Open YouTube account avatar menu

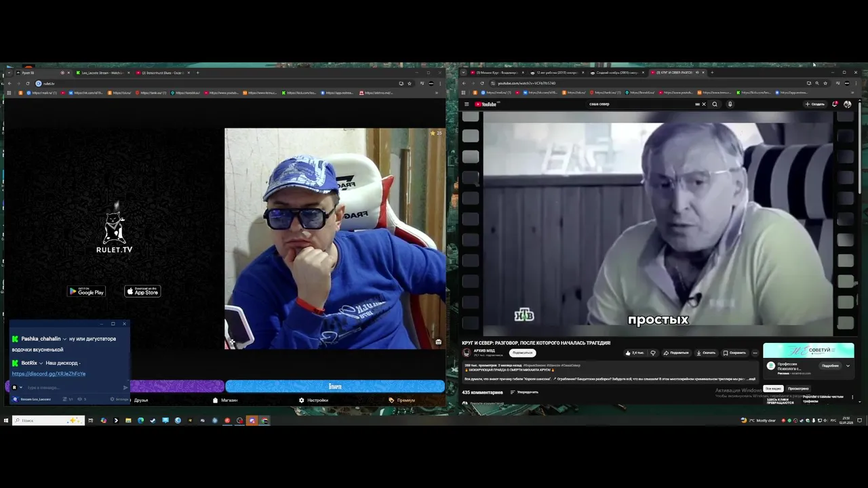(x=847, y=104)
